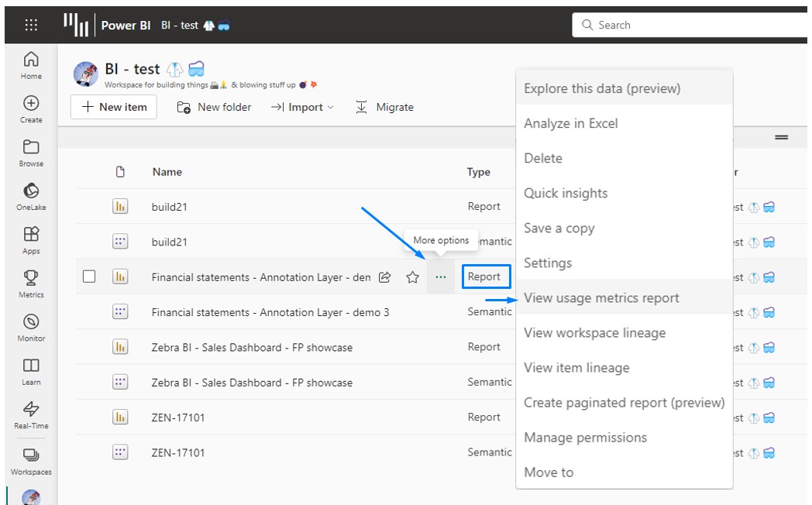Go to Home in the sidebar
Image resolution: width=812 pixels, height=505 pixels.
point(31,65)
